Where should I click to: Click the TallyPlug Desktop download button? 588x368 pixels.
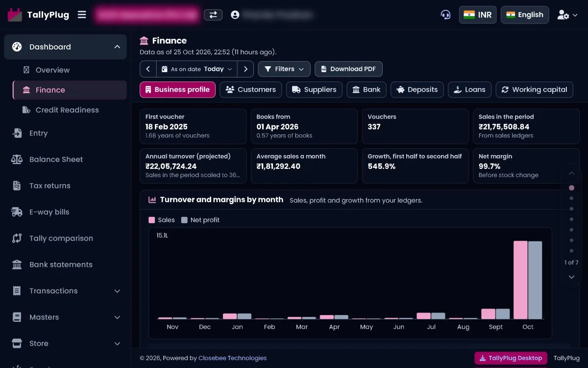coord(511,358)
